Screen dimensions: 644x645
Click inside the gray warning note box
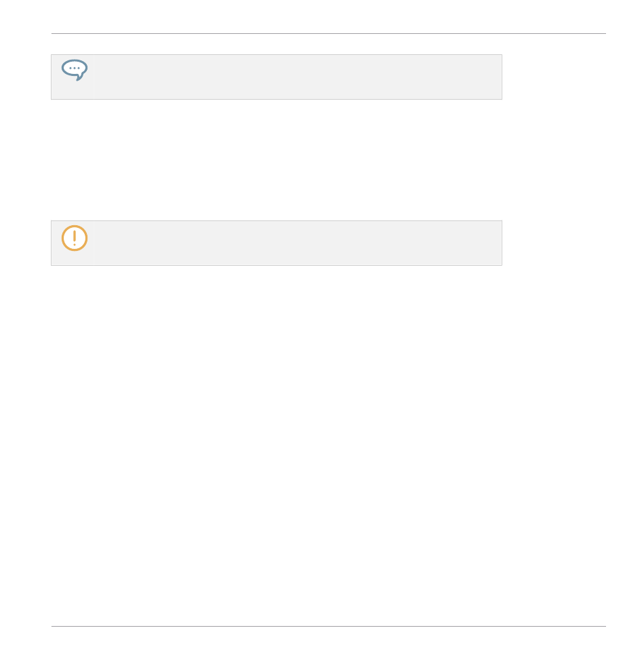pyautogui.click(x=277, y=243)
